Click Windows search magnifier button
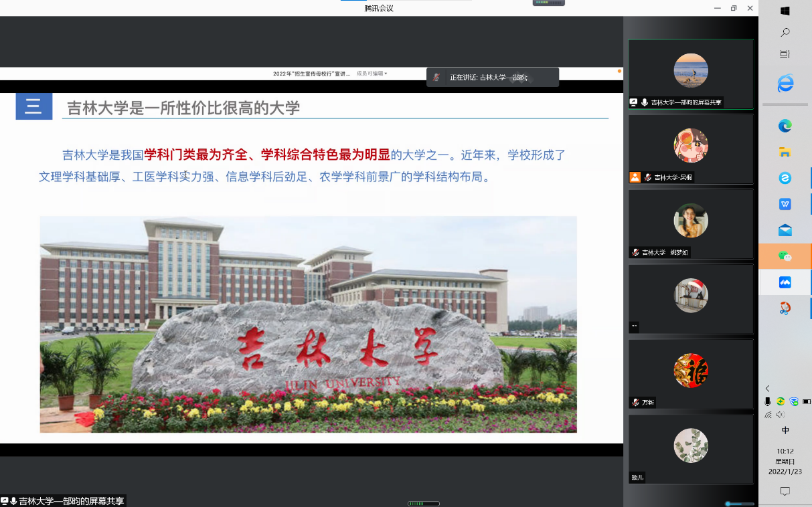This screenshot has height=507, width=812. tap(785, 32)
